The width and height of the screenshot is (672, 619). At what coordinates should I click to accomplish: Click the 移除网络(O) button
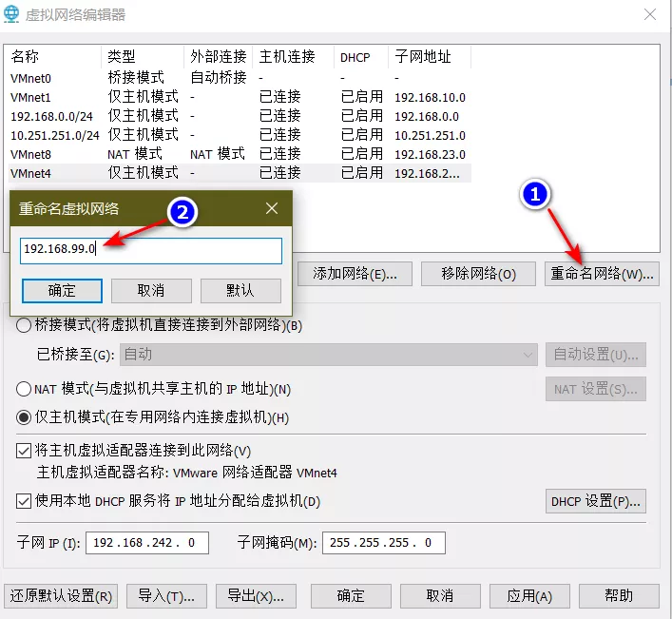point(478,274)
